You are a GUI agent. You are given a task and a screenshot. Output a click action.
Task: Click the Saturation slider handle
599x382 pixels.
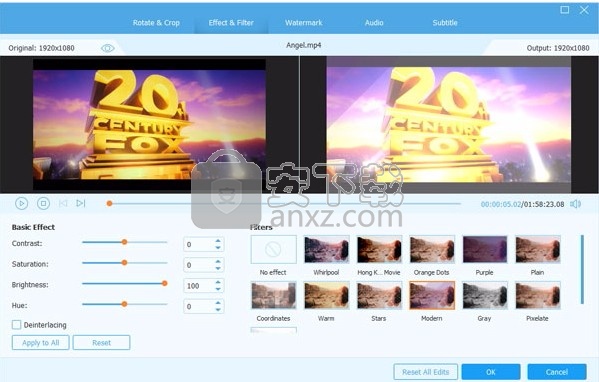pos(125,263)
